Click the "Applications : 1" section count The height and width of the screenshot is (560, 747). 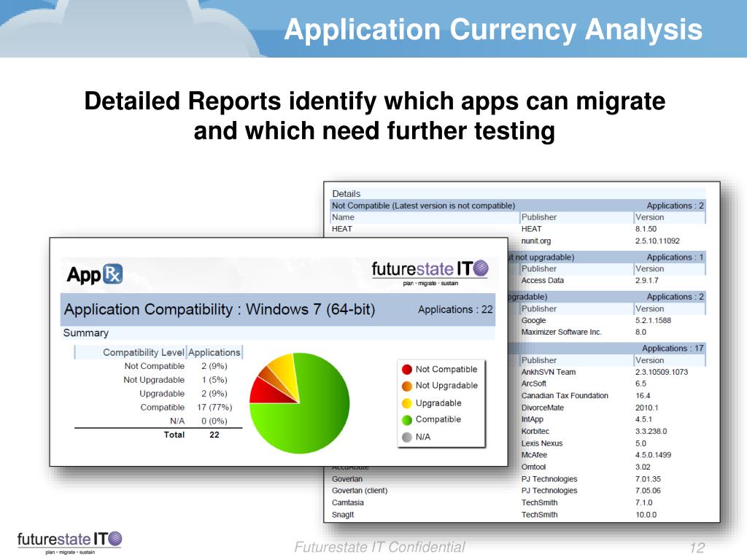tap(675, 257)
